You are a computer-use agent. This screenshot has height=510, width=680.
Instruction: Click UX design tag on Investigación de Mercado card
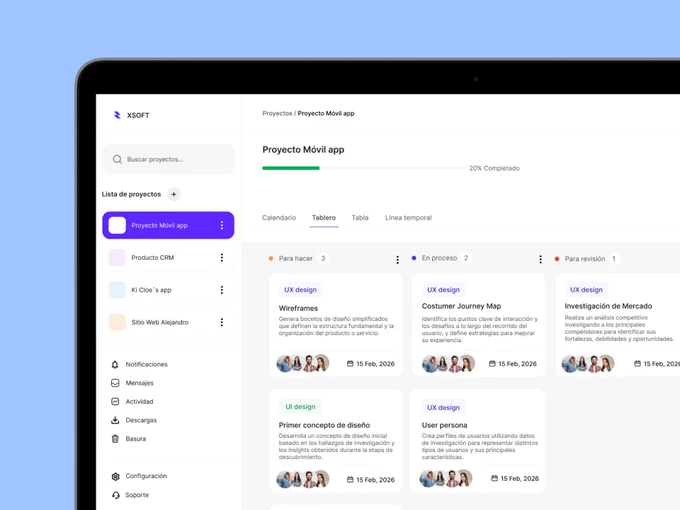point(586,290)
